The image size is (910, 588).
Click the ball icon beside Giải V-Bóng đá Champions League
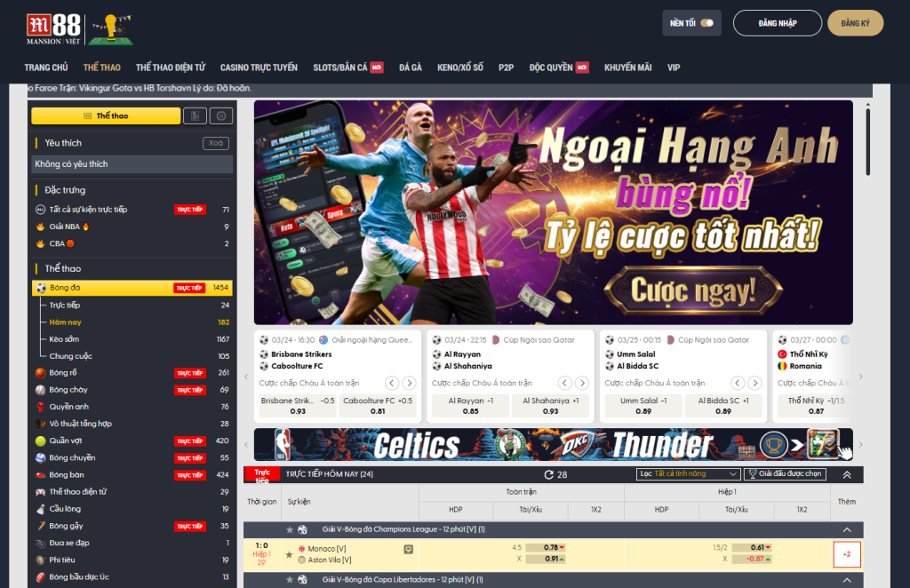[x=302, y=529]
